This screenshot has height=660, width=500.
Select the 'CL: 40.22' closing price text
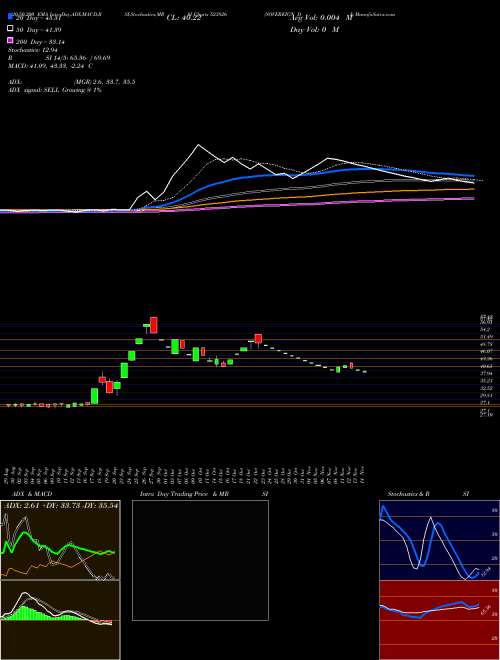tap(184, 18)
